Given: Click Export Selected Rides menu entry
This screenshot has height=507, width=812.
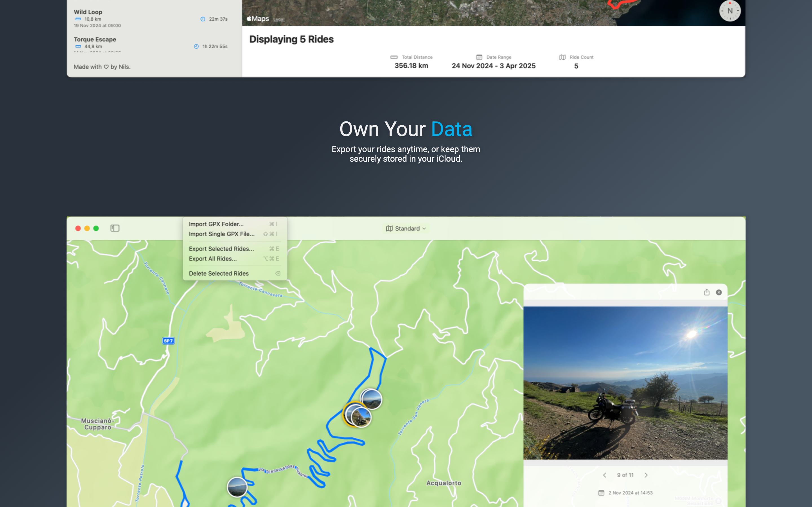Looking at the screenshot, I should [221, 249].
